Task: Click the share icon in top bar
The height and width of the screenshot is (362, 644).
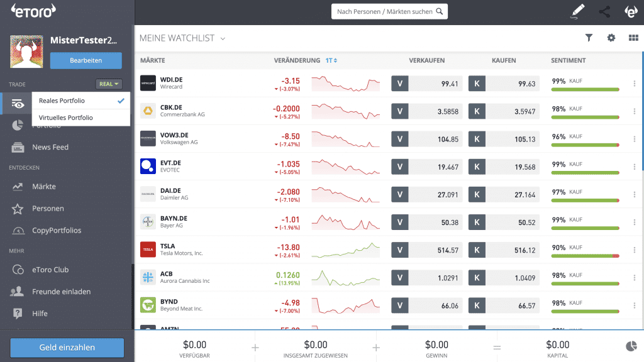Action: [604, 11]
